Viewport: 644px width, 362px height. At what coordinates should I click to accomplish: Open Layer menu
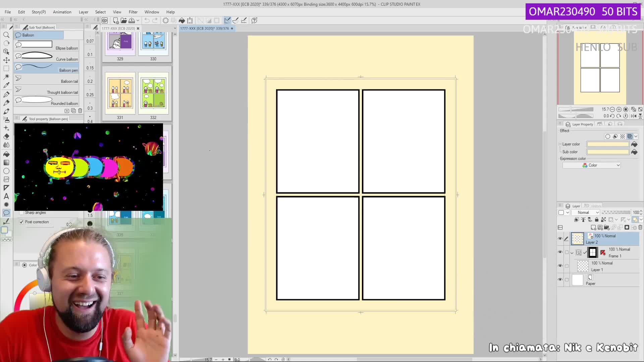click(x=84, y=12)
